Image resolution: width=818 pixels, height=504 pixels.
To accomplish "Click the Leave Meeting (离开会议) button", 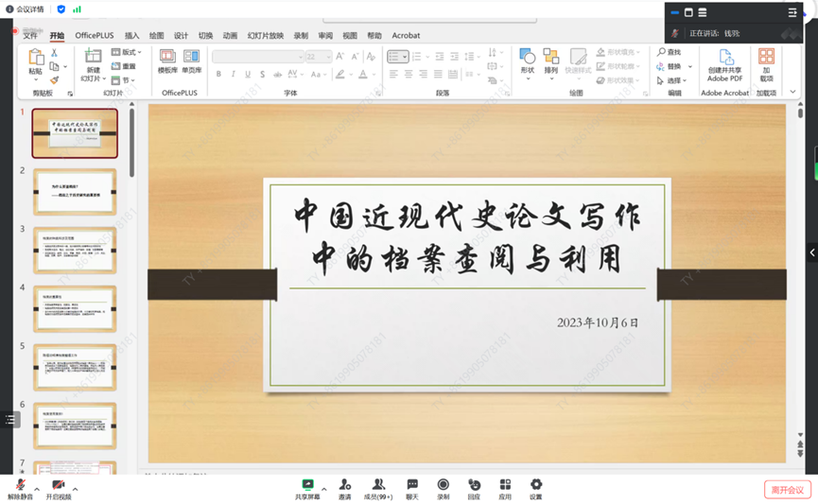I will 787,489.
